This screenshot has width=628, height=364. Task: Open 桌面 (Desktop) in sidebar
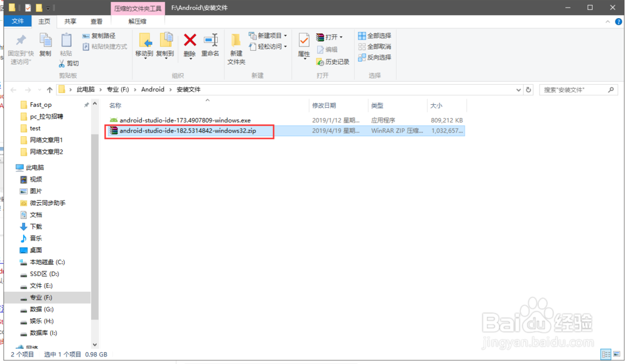pyautogui.click(x=36, y=250)
